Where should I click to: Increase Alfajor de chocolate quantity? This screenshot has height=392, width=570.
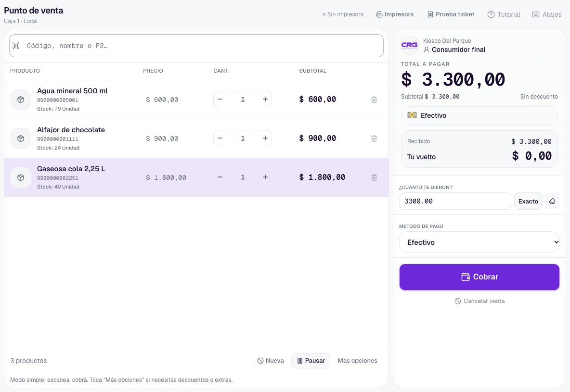click(265, 138)
